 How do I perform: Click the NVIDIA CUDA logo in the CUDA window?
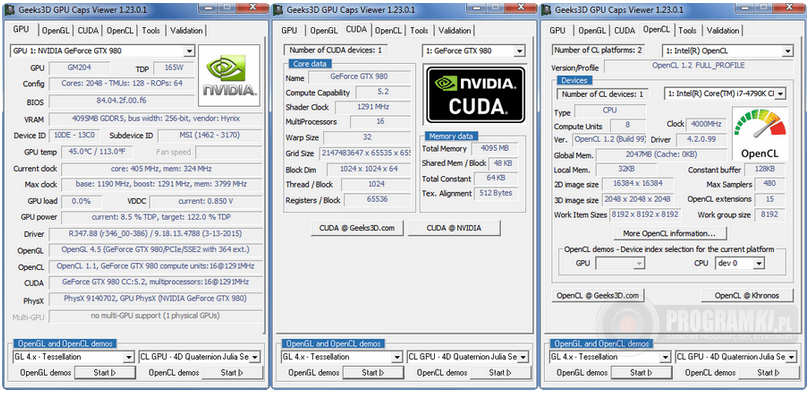click(474, 94)
